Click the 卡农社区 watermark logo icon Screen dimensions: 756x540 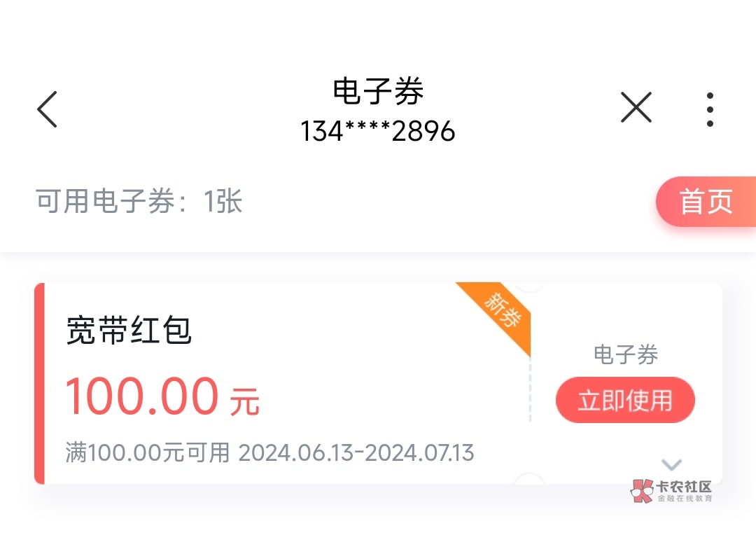[x=640, y=491]
